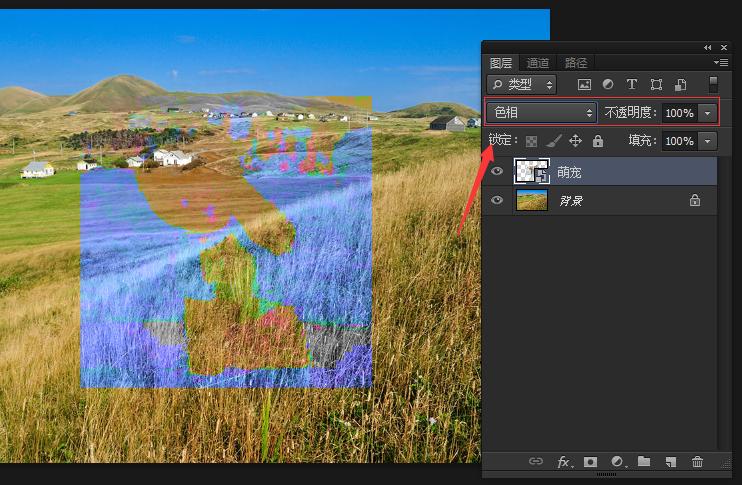Screen dimensions: 742x485
Task: Lock image pixels brush icon
Action: pos(554,141)
